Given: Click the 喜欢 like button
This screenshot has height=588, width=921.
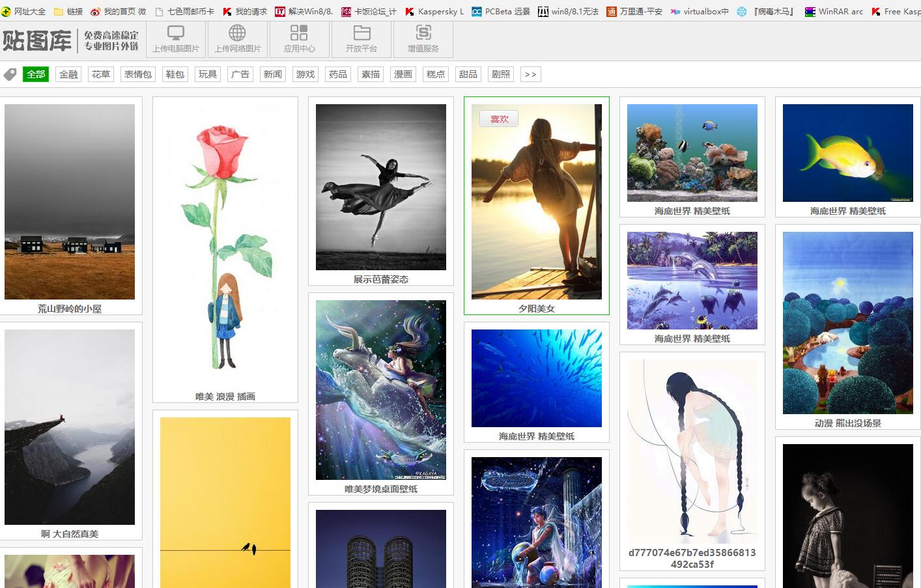Looking at the screenshot, I should click(x=499, y=119).
